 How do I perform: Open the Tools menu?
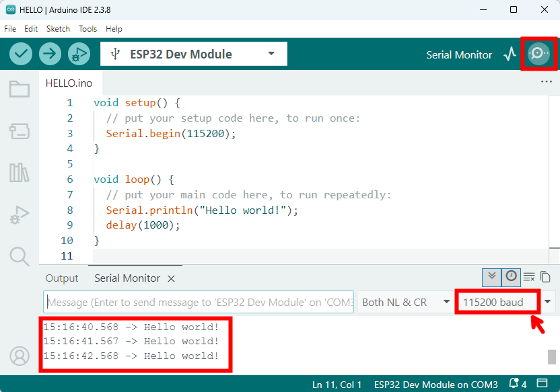point(87,29)
